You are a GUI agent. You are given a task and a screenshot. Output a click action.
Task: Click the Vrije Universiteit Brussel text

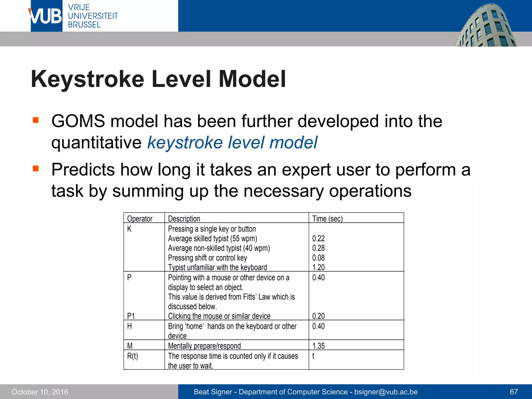pyautogui.click(x=92, y=16)
